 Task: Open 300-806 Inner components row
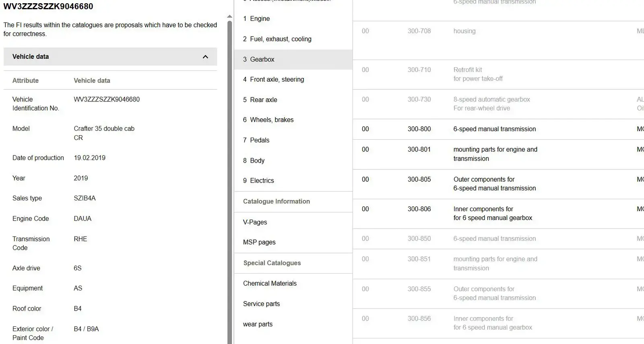498,214
